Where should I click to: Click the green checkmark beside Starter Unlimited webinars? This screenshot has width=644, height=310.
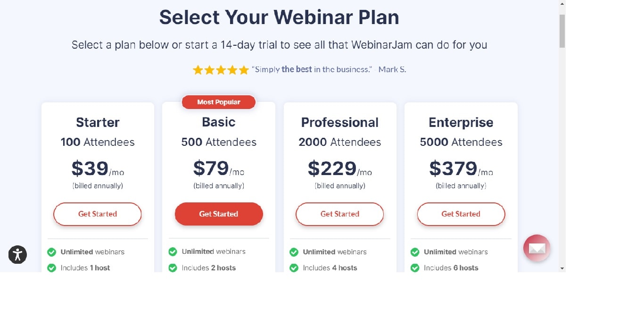pyautogui.click(x=52, y=252)
